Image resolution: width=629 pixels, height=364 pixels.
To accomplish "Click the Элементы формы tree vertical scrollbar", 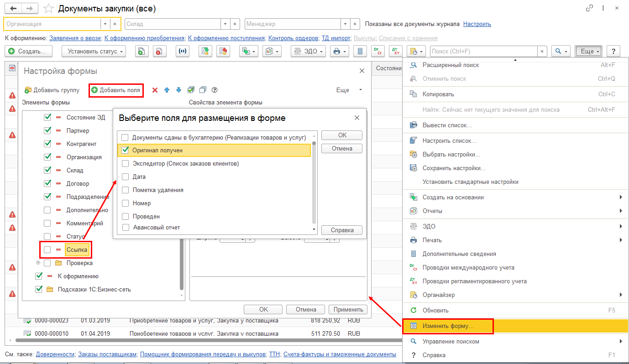I will tap(182, 206).
